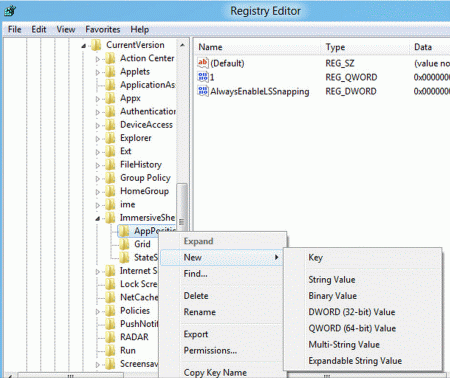Collapse the CurrentVersion tree node
The height and width of the screenshot is (378, 450).
[x=84, y=46]
